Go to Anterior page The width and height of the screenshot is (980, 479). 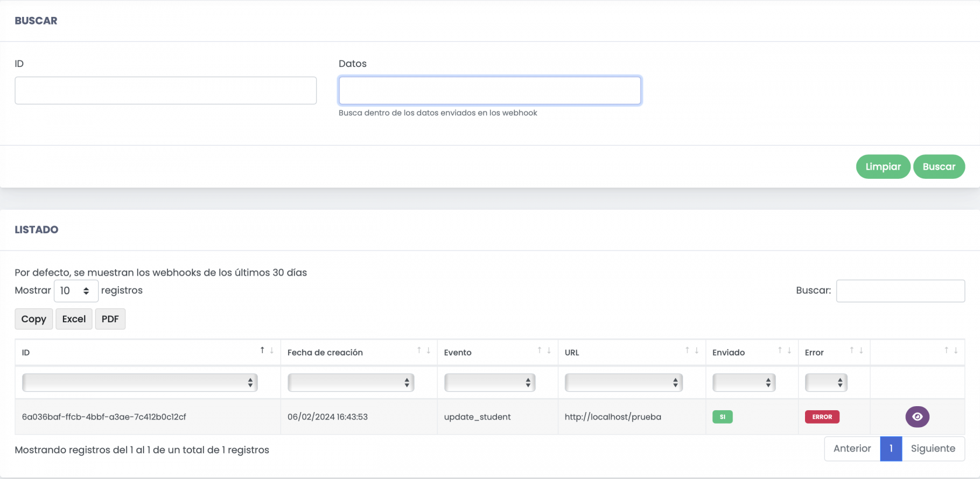pos(852,449)
